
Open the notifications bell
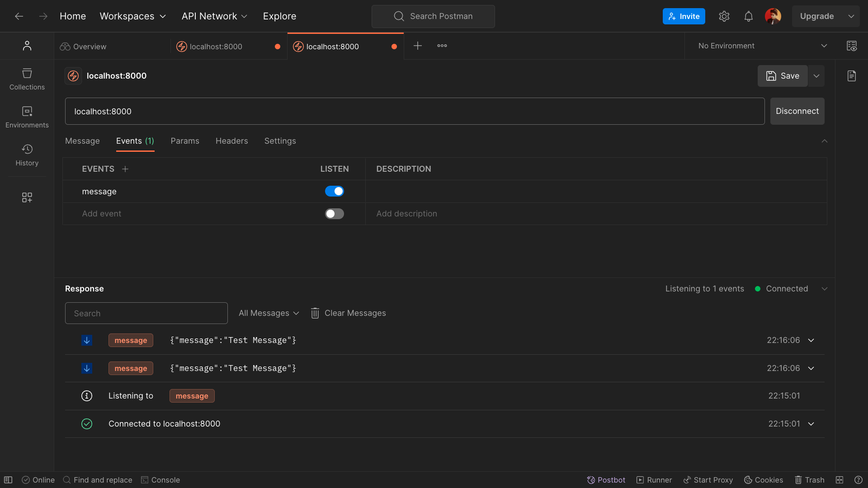(x=749, y=16)
